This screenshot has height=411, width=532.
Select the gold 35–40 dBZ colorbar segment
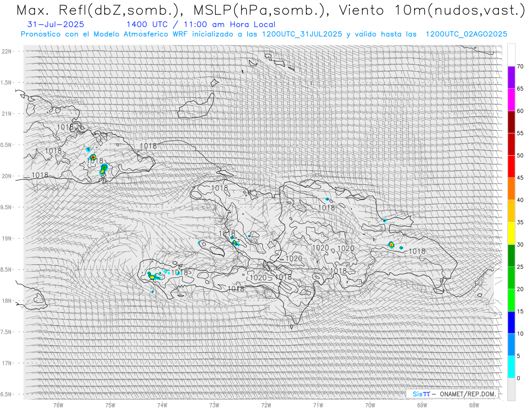point(511,211)
